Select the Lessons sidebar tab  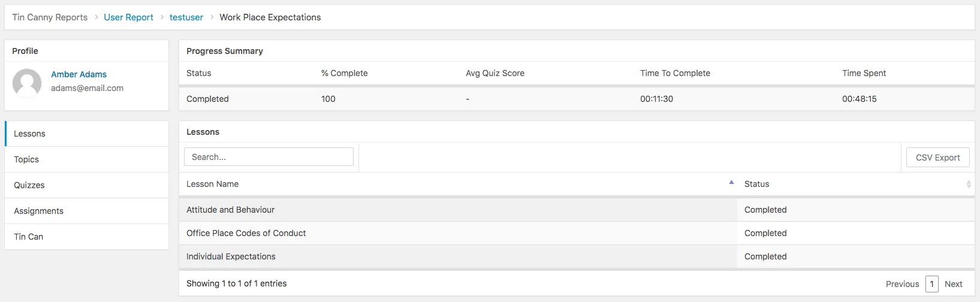[87, 134]
